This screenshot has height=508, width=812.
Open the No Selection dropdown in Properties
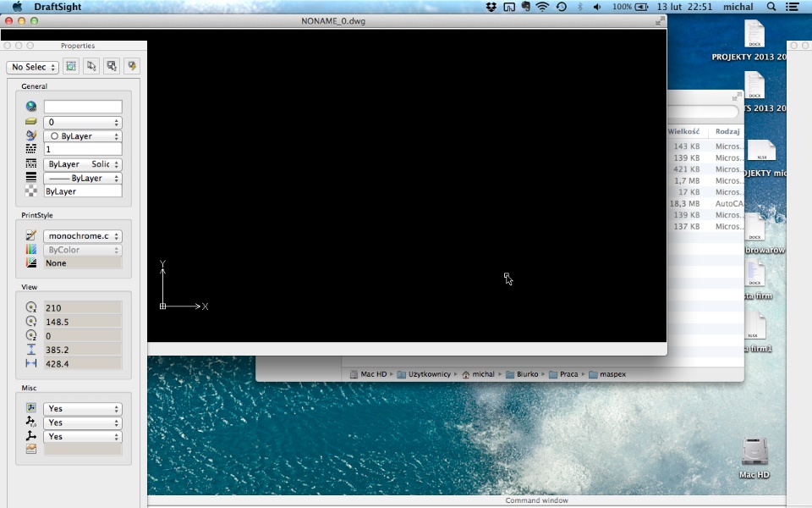[x=33, y=67]
